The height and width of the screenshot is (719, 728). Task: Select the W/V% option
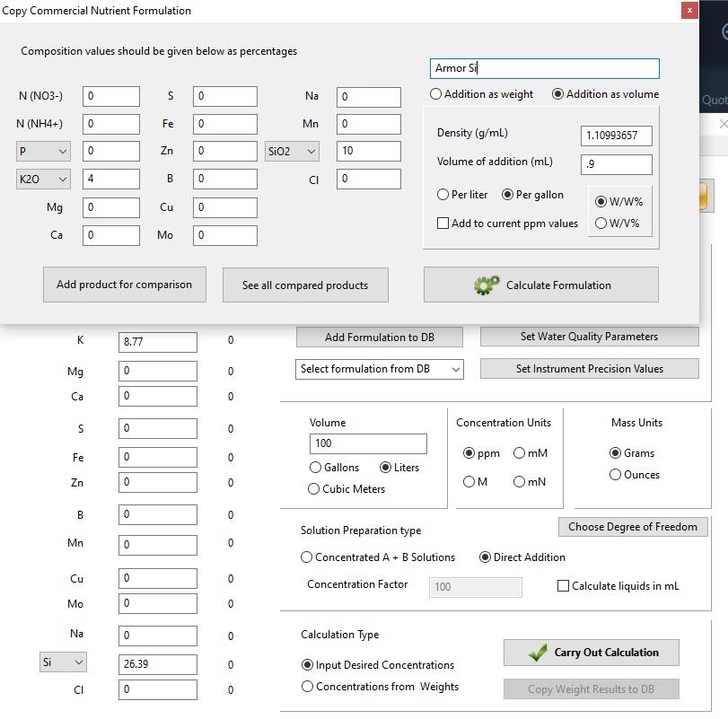(x=617, y=224)
